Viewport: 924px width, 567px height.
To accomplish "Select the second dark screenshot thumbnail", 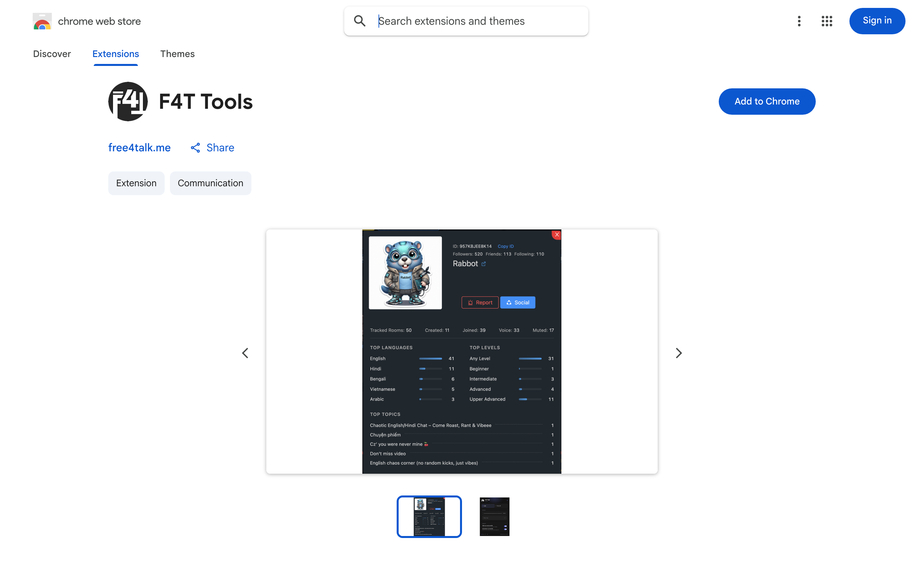I will (x=494, y=517).
